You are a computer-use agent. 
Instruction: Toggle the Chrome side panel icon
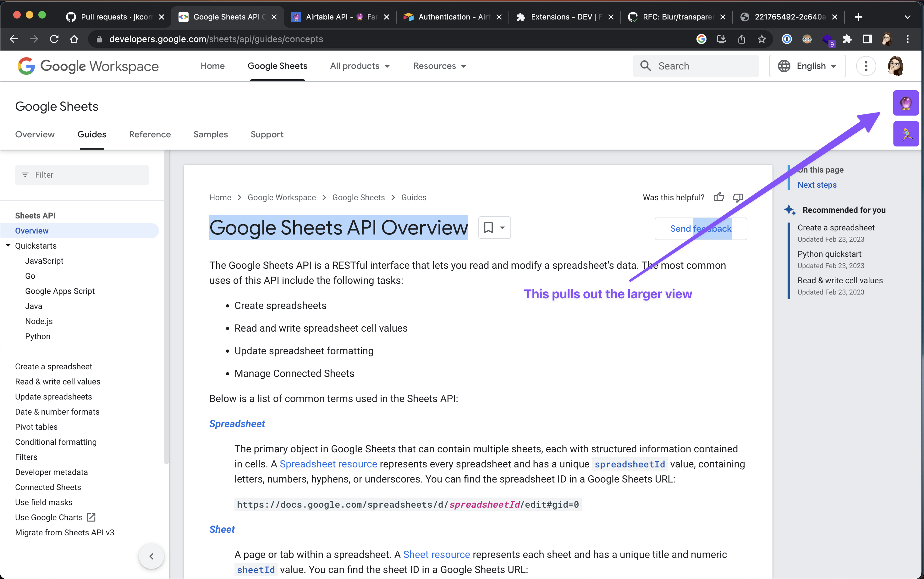[x=867, y=39]
